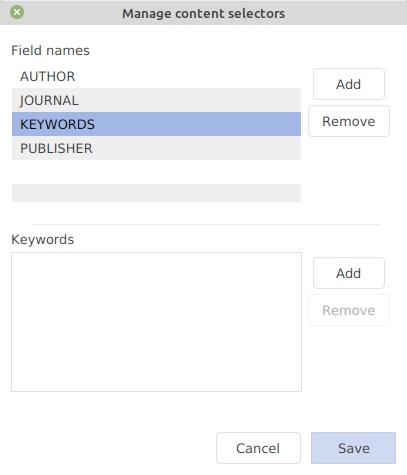Click the blank space beneath the keywords Remove button
The image size is (407, 475).
point(349,360)
